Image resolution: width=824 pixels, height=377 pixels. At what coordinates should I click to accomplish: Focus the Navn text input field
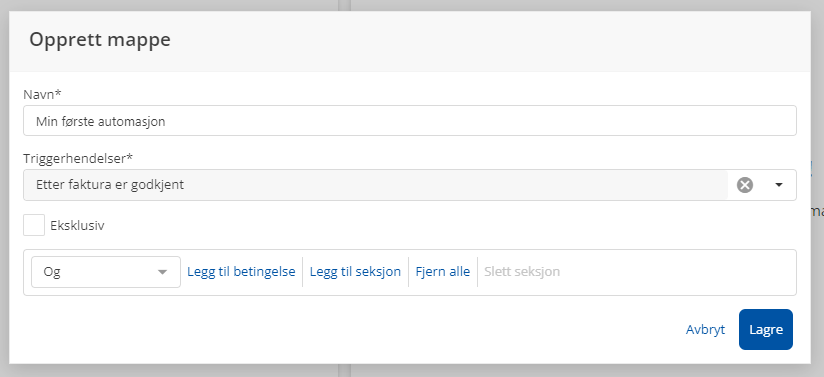[x=410, y=121]
